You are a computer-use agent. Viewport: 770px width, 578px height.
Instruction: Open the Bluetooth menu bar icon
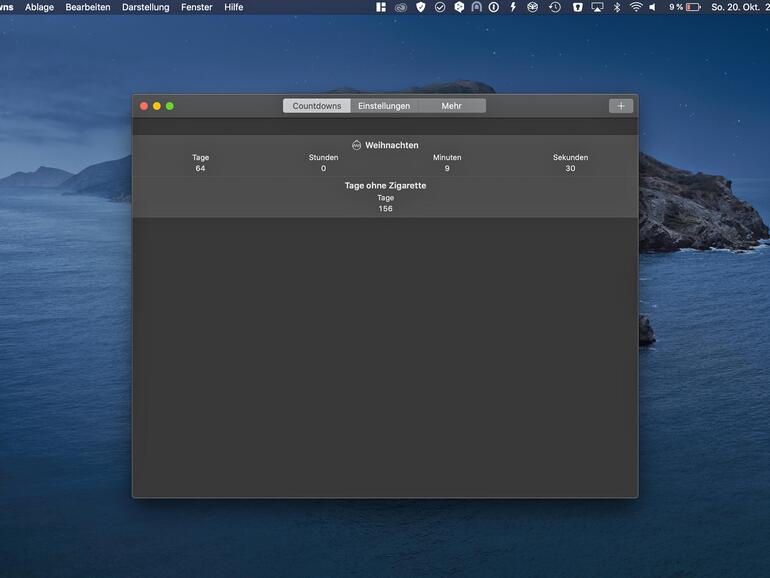(x=617, y=7)
